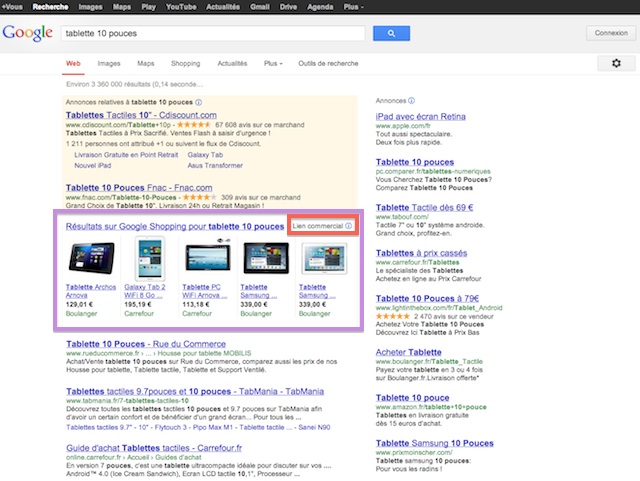Open 'Guide d'achat Tablettes tactiles - Carrefour.fr'
The height and width of the screenshot is (481, 640).
154,448
